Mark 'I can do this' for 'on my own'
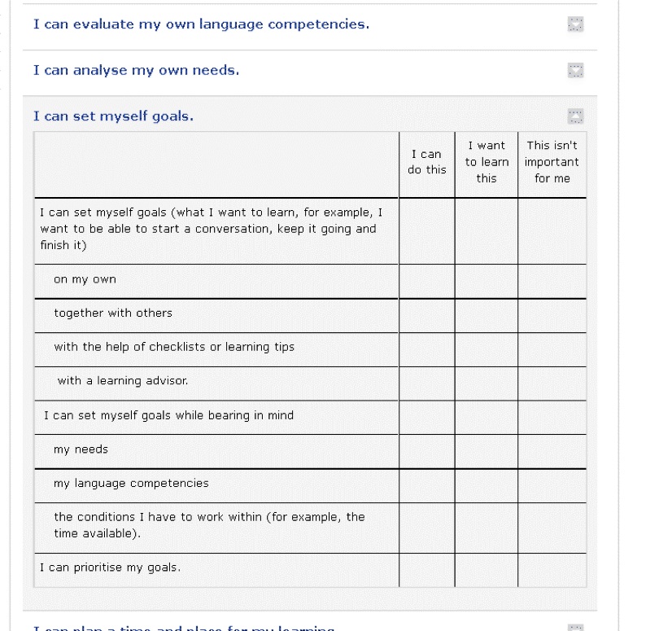Image resolution: width=672 pixels, height=631 pixels. (x=426, y=281)
